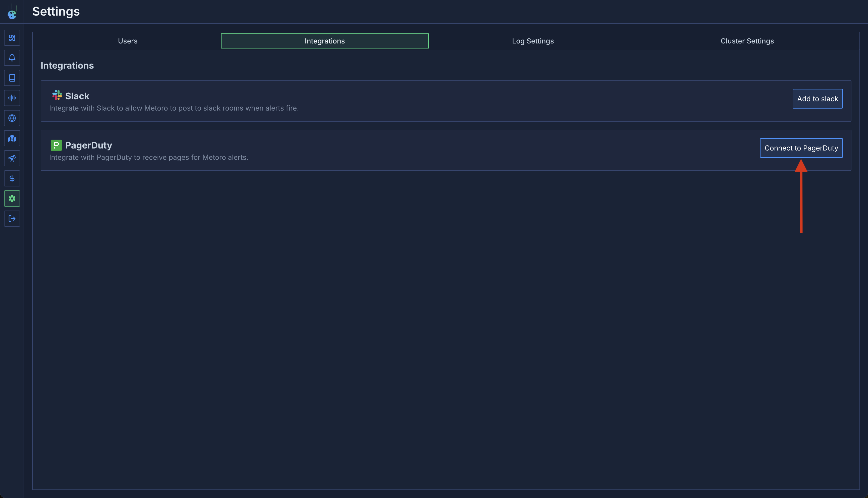This screenshot has width=868, height=498.
Task: Open the globe icon in the sidebar
Action: 12,118
